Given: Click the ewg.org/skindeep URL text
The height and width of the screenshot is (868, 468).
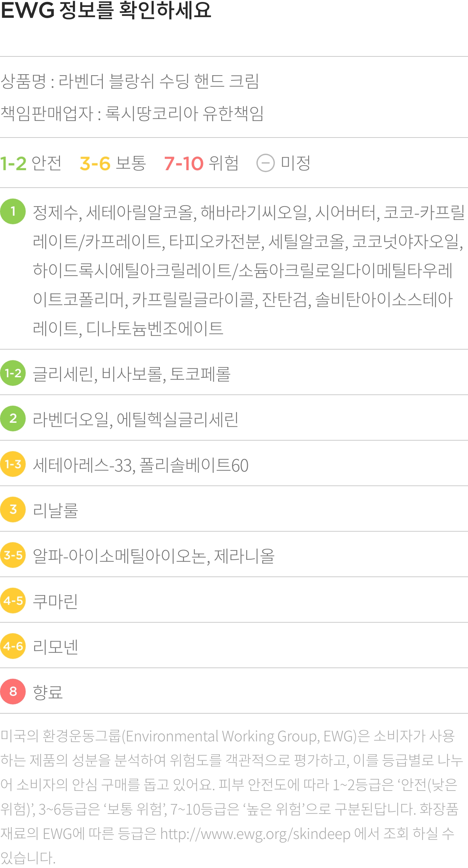Looking at the screenshot, I should click(255, 834).
